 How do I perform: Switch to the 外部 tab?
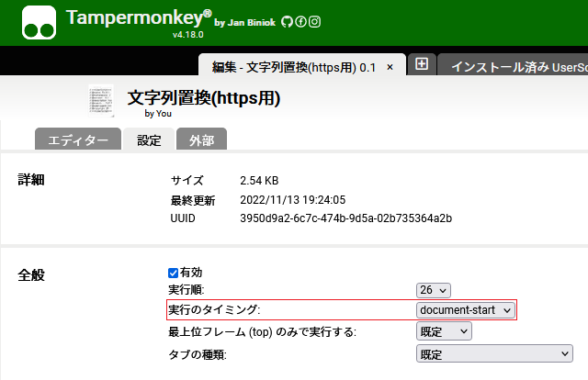tap(201, 140)
